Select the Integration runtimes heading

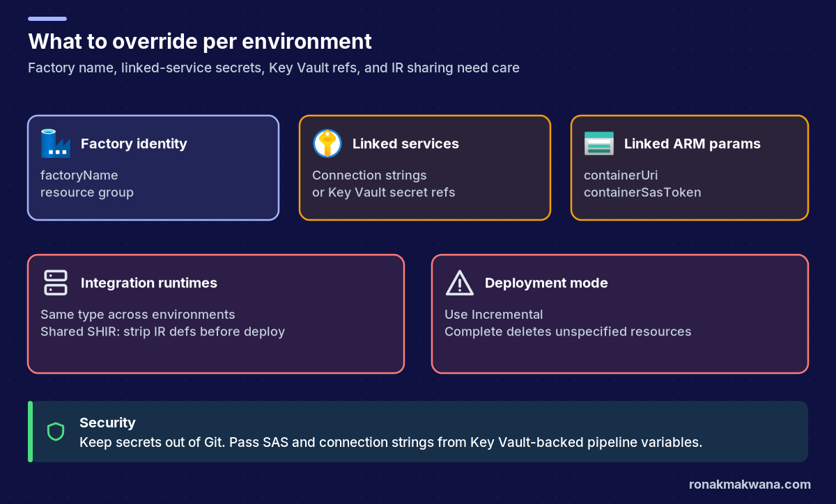click(x=149, y=283)
